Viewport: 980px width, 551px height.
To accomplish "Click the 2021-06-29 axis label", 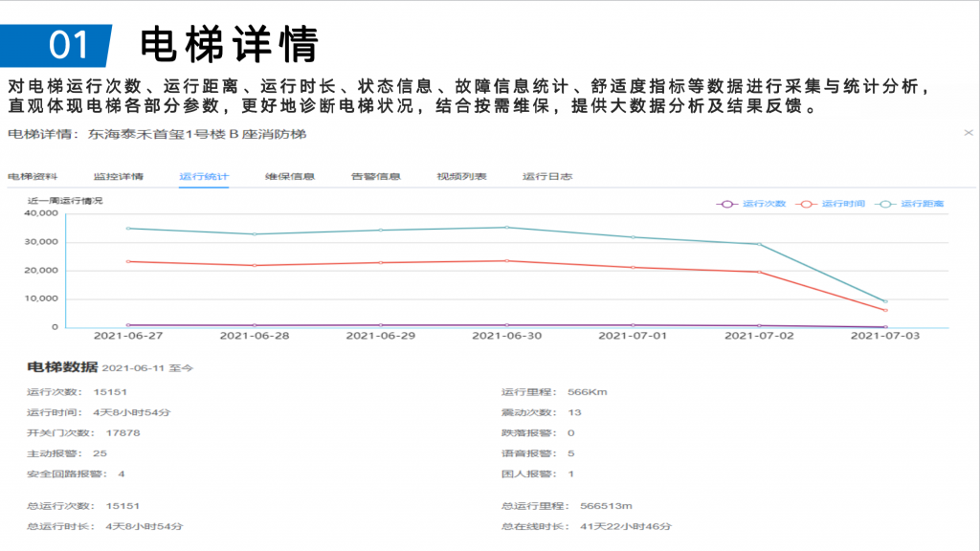I will click(x=381, y=336).
